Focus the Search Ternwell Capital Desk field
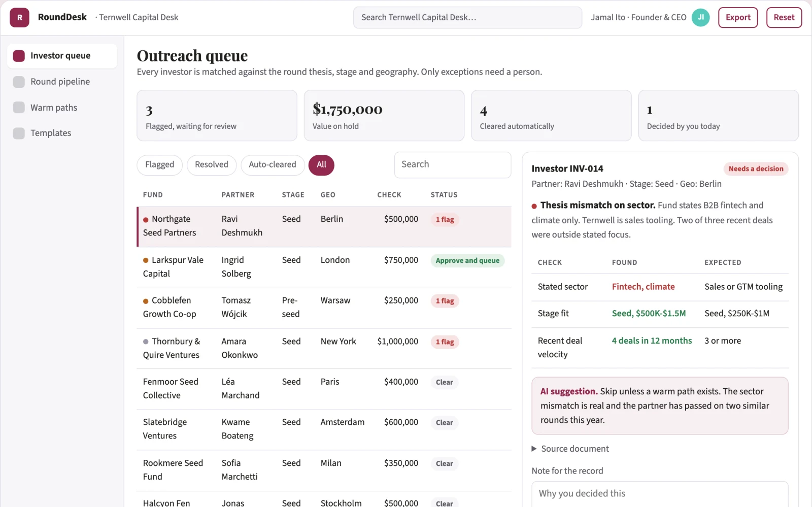Viewport: 812px width, 507px height. (467, 17)
